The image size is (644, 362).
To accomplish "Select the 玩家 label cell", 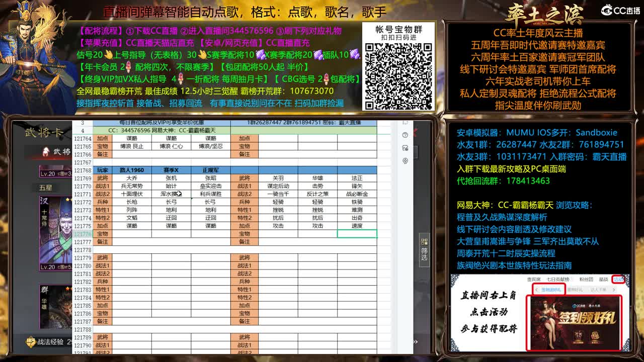I will [103, 170].
